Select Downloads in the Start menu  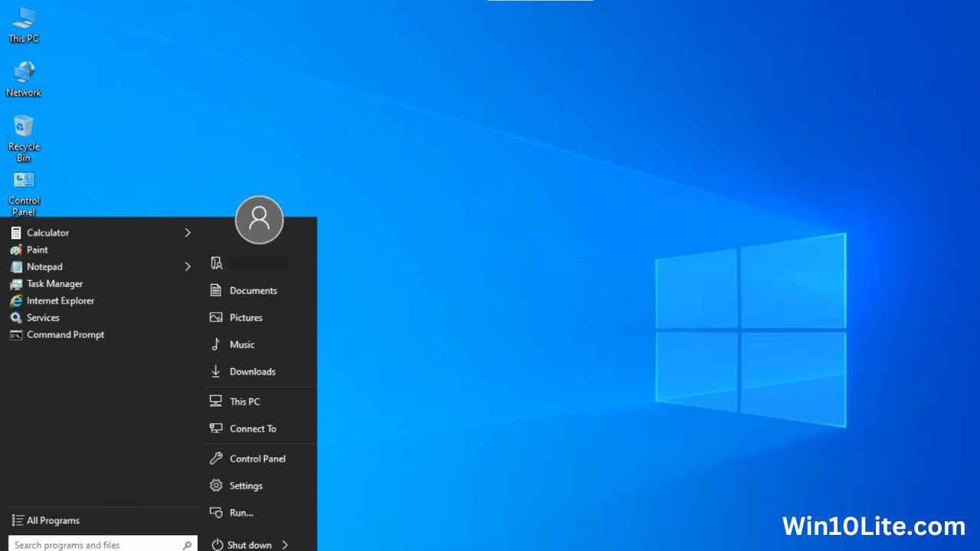pos(252,372)
